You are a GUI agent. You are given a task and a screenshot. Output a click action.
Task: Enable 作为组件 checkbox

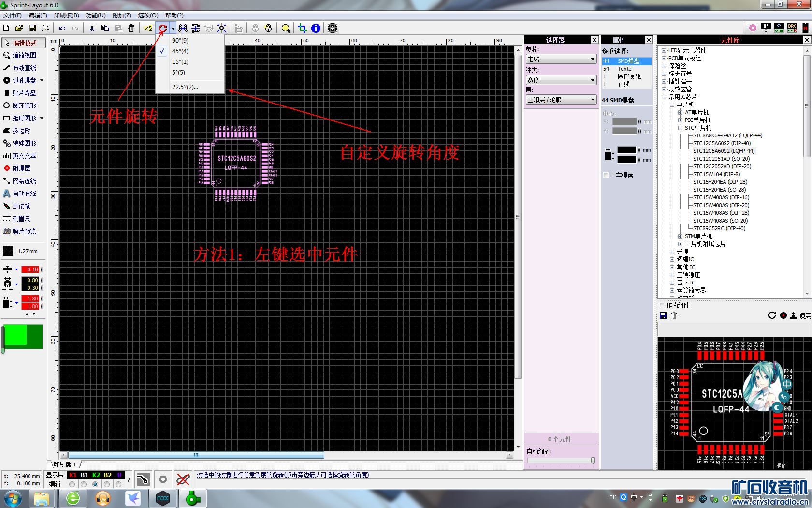coord(662,305)
